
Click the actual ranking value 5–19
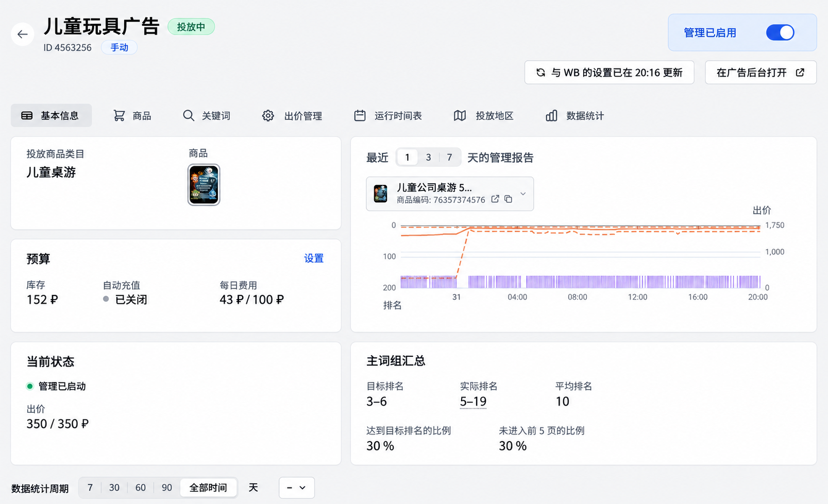[x=473, y=402]
